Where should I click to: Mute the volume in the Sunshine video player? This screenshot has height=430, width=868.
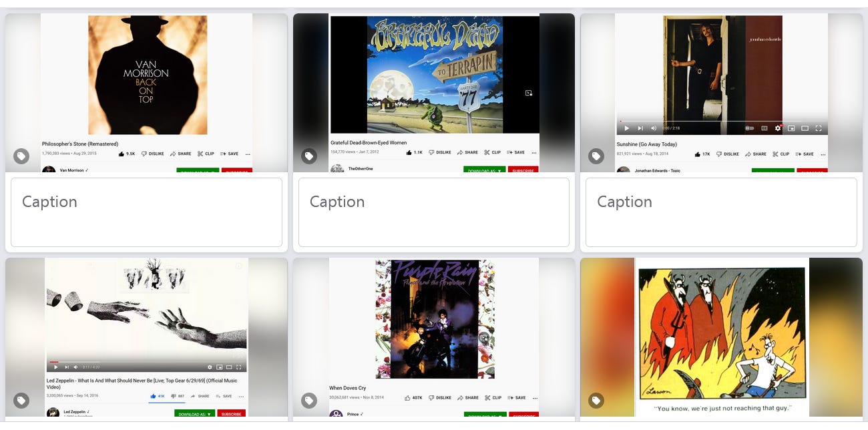654,128
